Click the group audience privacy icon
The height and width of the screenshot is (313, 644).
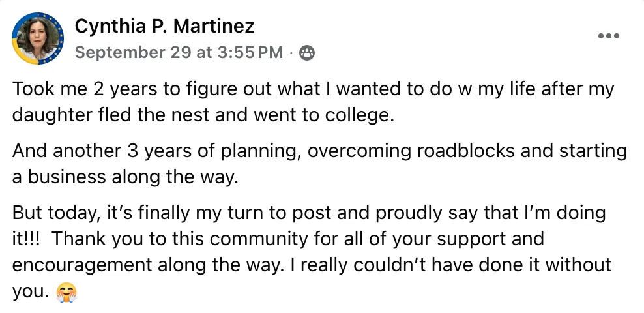[306, 53]
